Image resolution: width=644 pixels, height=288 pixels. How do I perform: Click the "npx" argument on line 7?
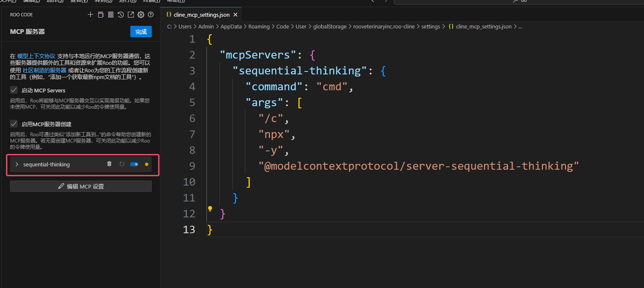click(274, 134)
